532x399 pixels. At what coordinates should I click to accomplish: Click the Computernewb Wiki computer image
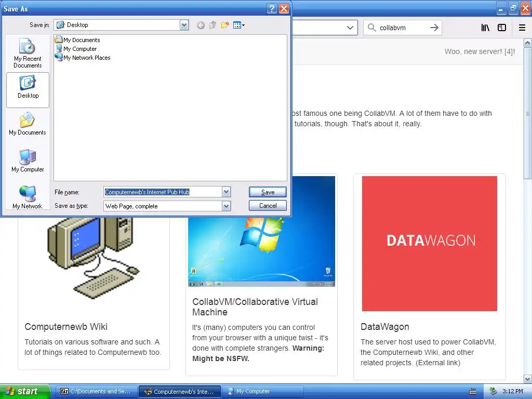pos(94,259)
